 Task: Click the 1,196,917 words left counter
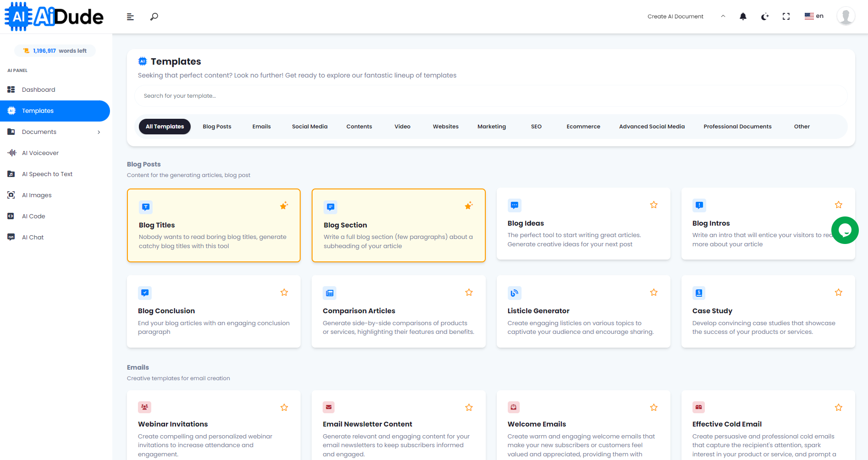coord(55,50)
